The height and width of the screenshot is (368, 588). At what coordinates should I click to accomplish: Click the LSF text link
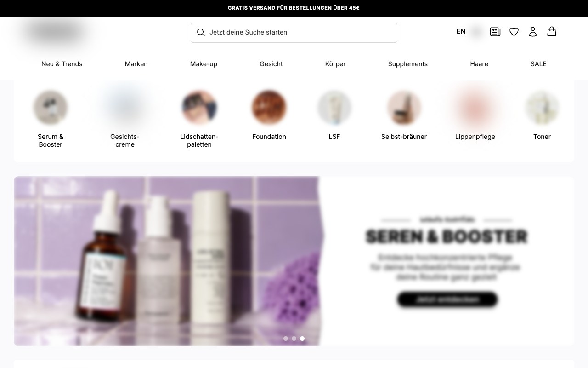pyautogui.click(x=334, y=137)
